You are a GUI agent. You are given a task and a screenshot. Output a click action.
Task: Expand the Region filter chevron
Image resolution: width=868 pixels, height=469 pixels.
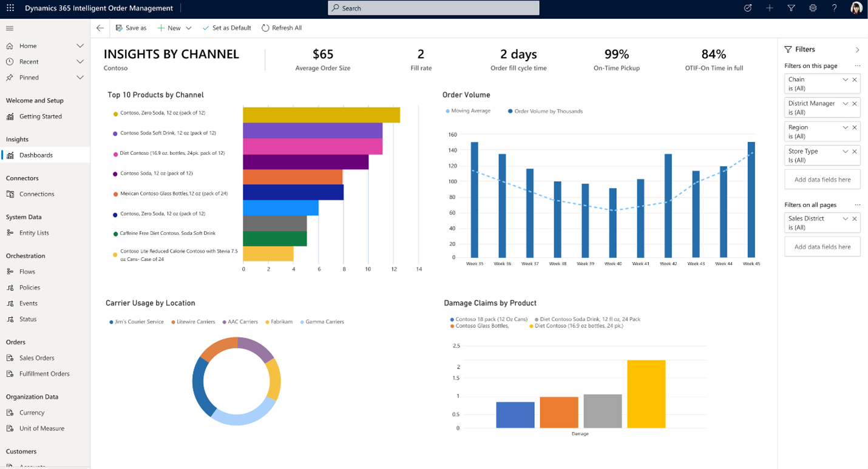[845, 127]
